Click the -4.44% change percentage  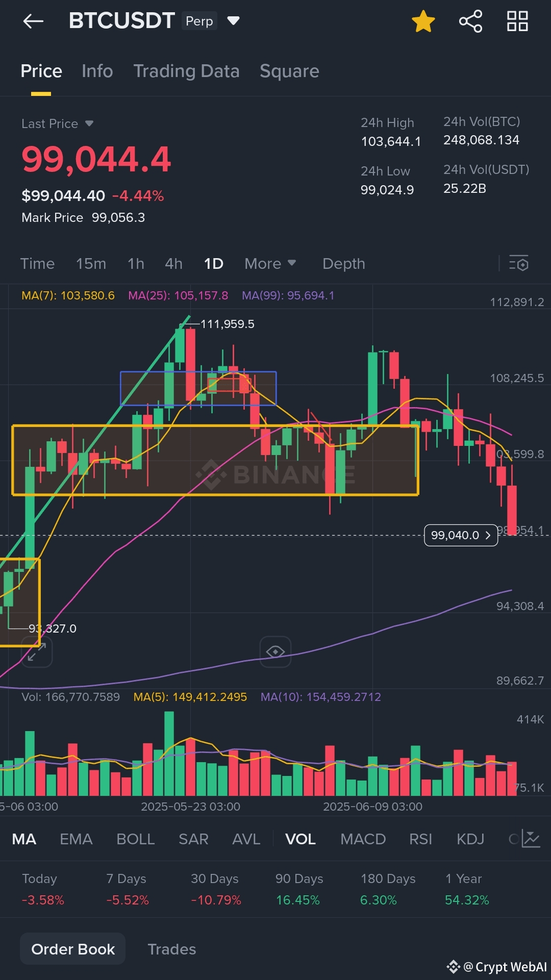point(138,196)
